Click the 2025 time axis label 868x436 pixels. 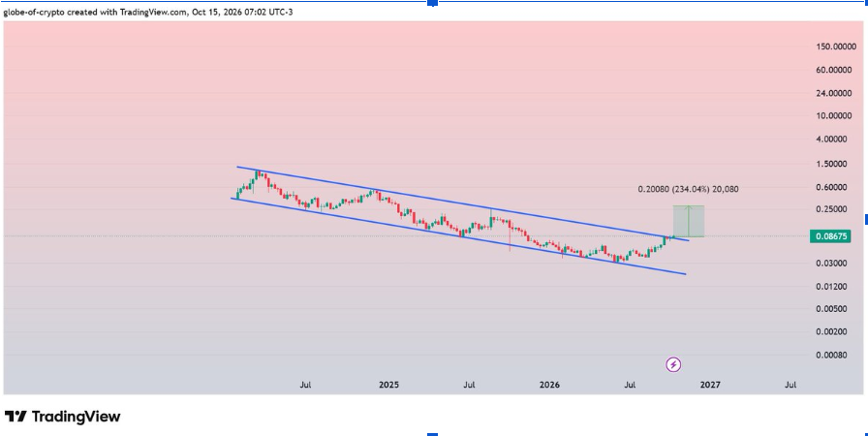(x=389, y=385)
